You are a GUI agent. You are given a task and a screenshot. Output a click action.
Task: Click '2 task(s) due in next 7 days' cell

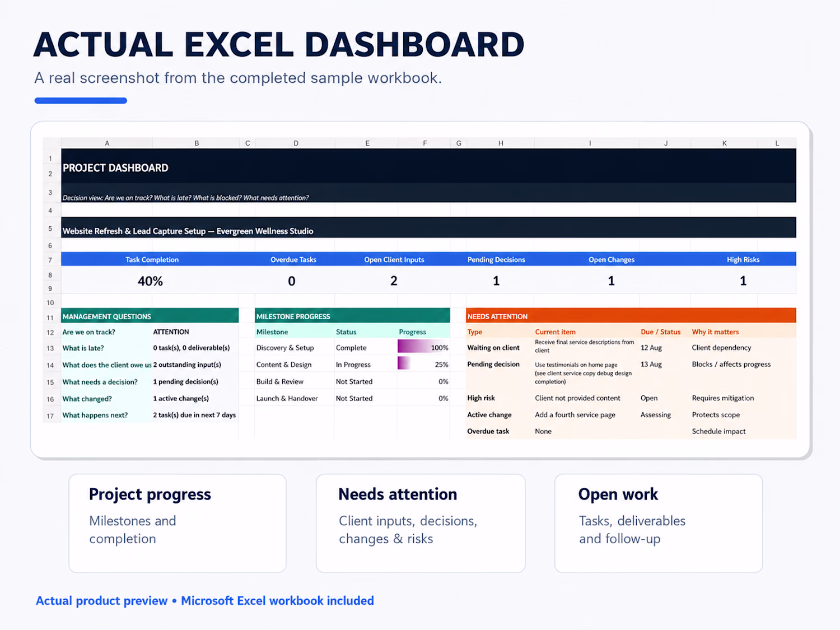194,416
